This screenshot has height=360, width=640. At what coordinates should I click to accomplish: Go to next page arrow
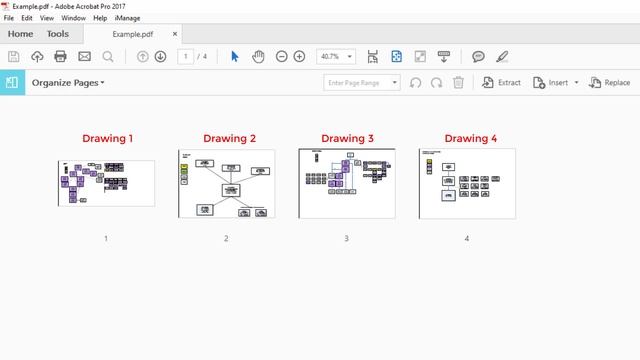[x=160, y=56]
